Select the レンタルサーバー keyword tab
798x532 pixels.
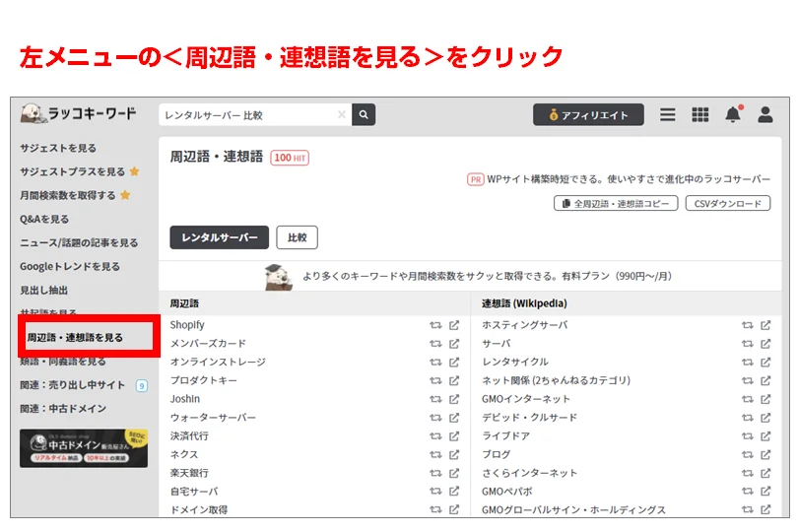pos(220,237)
